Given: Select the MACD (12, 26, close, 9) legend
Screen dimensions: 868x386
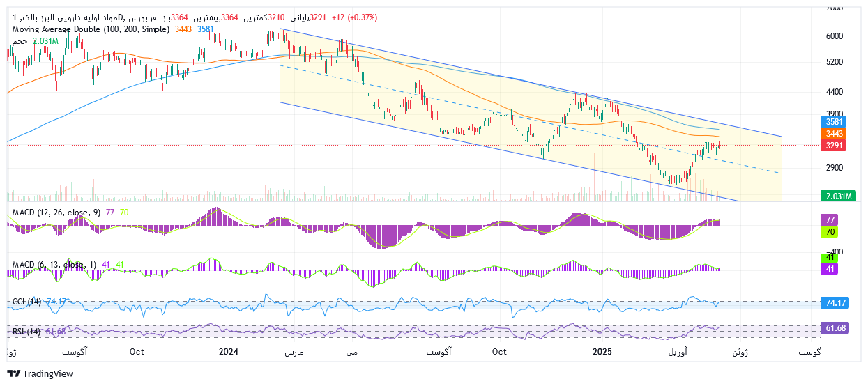Looking at the screenshot, I should tap(57, 212).
